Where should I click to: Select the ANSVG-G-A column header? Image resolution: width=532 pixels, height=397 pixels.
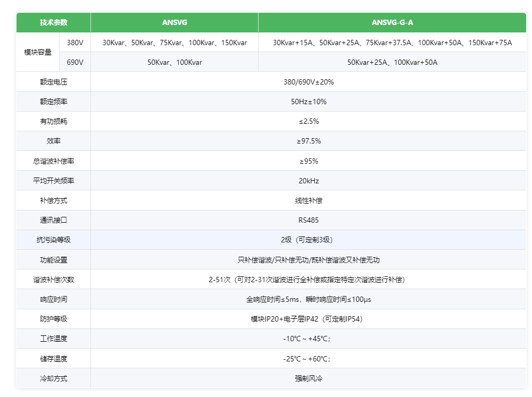click(x=392, y=22)
